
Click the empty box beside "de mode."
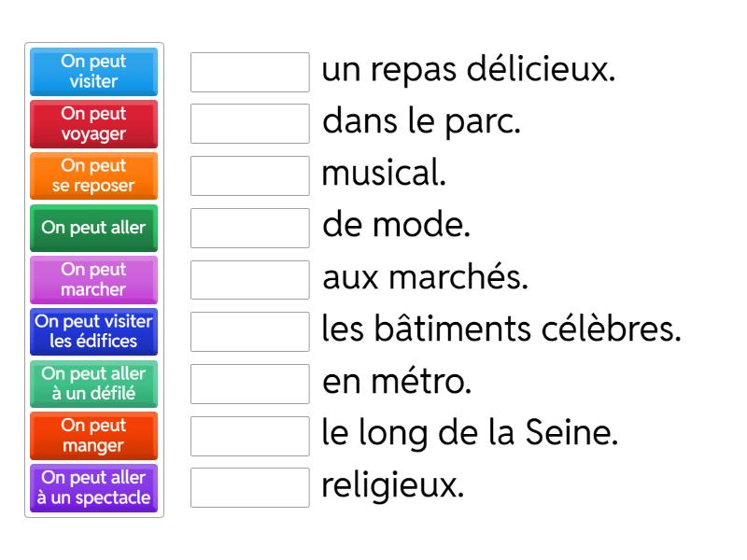(248, 228)
